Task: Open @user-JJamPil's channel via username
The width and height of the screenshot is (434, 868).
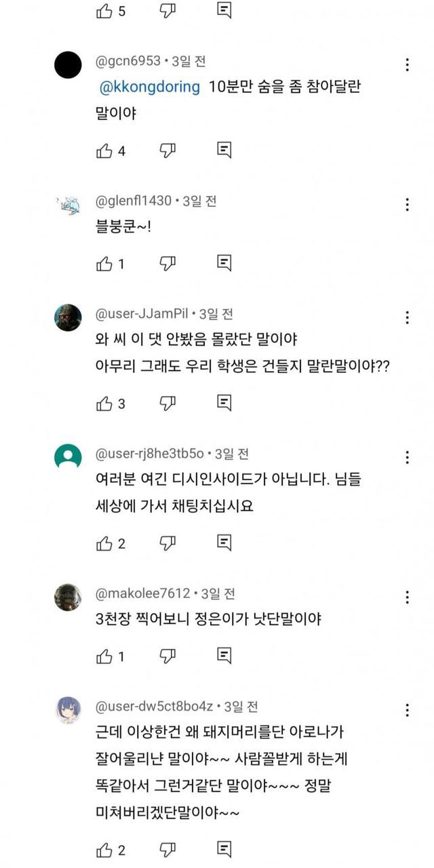Action: coord(143,314)
